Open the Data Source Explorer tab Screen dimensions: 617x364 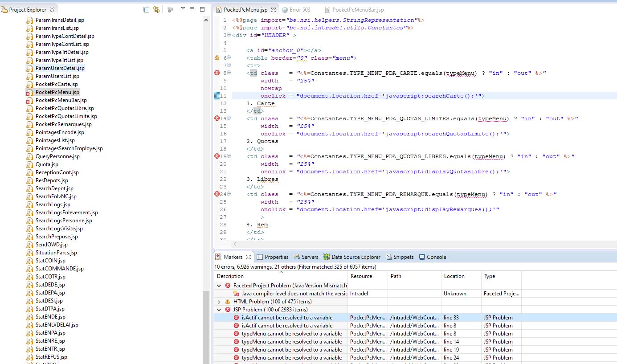pyautogui.click(x=351, y=257)
